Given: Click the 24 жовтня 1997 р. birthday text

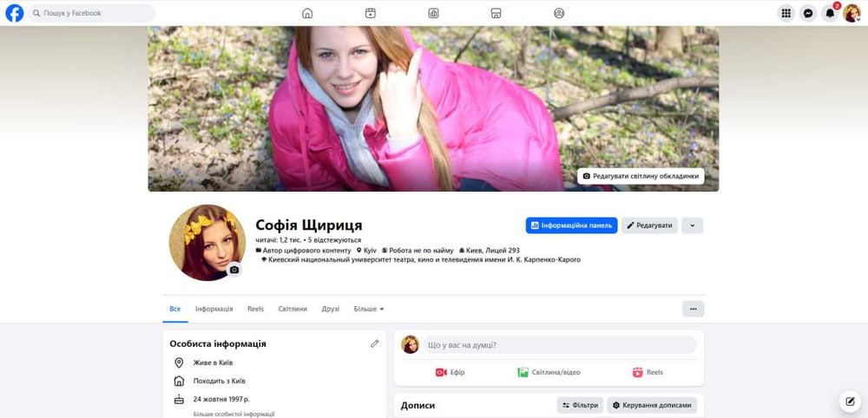Looking at the screenshot, I should tap(221, 399).
